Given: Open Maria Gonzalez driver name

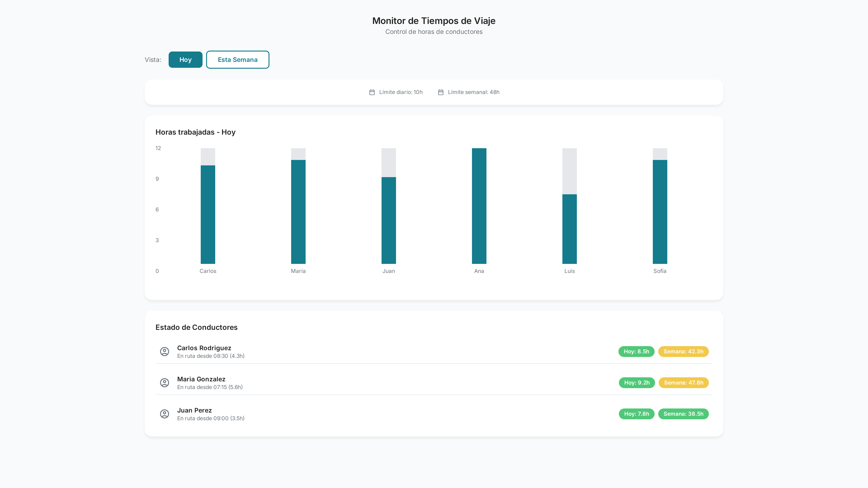Looking at the screenshot, I should [x=201, y=379].
